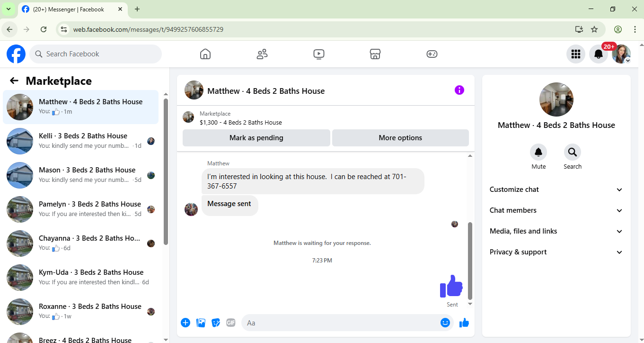Bookmark this tab with the star icon

pos(594,29)
